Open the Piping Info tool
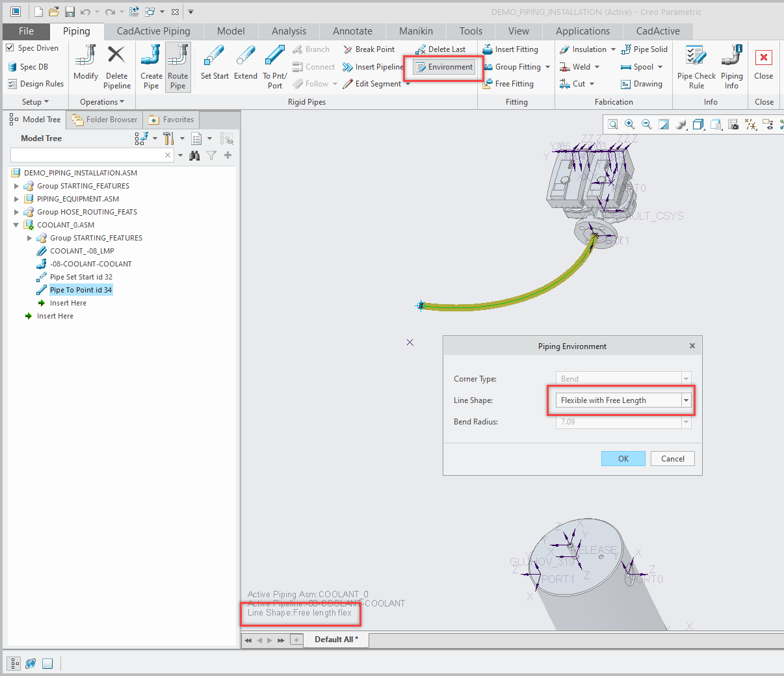 pyautogui.click(x=732, y=68)
